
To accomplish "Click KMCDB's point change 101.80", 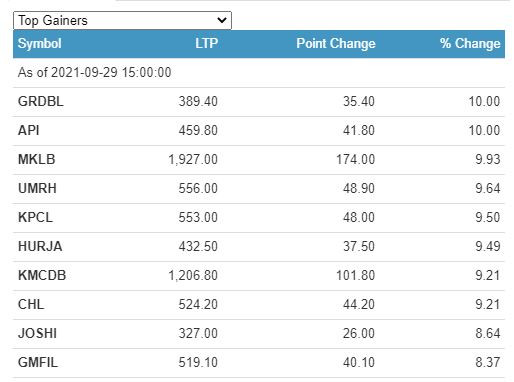I will tap(356, 275).
